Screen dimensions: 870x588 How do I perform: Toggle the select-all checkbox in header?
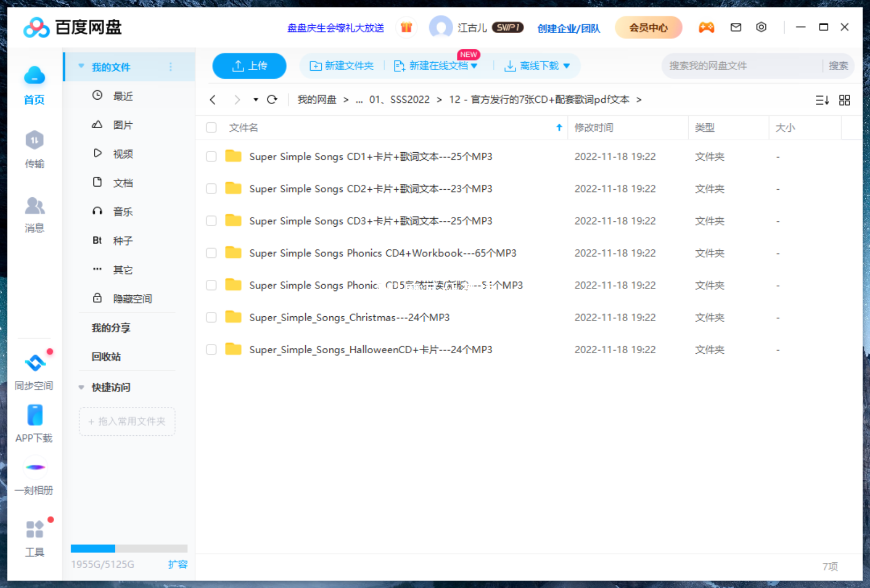point(211,128)
